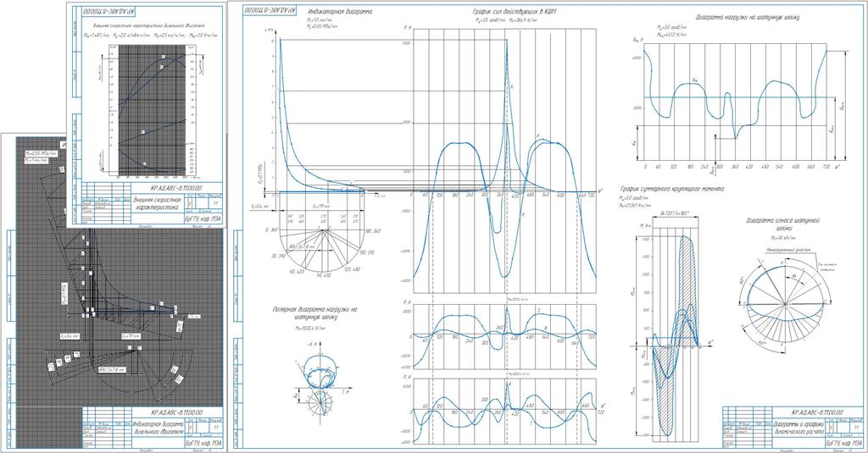Click the "Полярная диаграмма нагрузки на шатунную шейку" heading
This screenshot has width=868, height=453.
pyautogui.click(x=314, y=313)
